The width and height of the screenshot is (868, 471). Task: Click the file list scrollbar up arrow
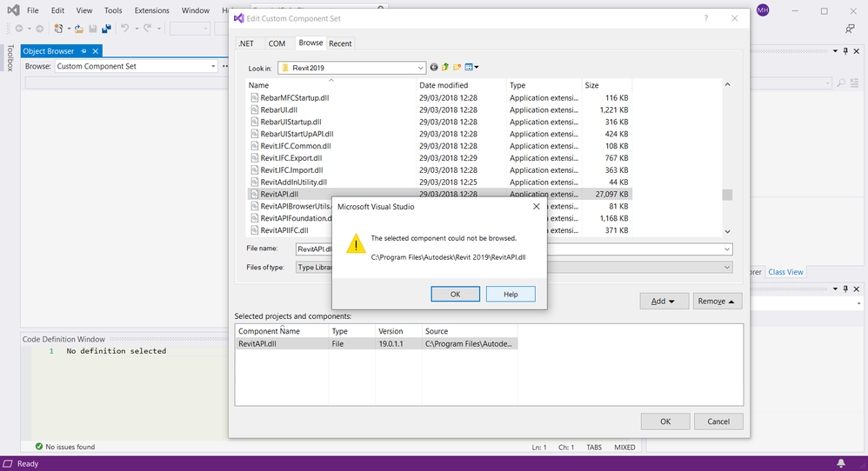tap(727, 84)
